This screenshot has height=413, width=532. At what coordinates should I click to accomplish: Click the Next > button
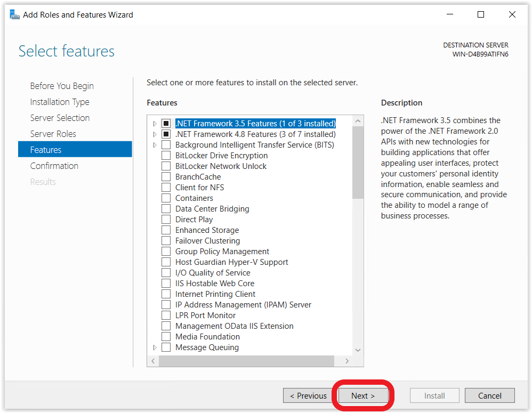click(363, 396)
